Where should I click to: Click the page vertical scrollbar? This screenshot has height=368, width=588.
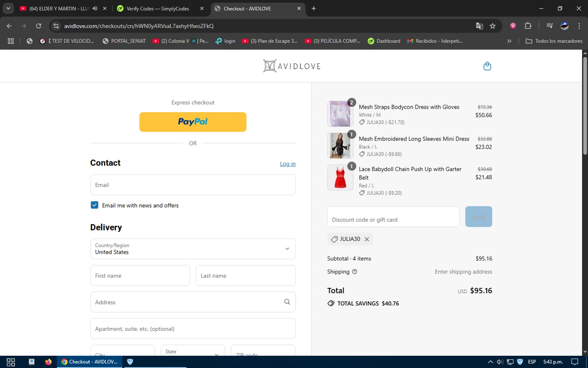(x=585, y=106)
